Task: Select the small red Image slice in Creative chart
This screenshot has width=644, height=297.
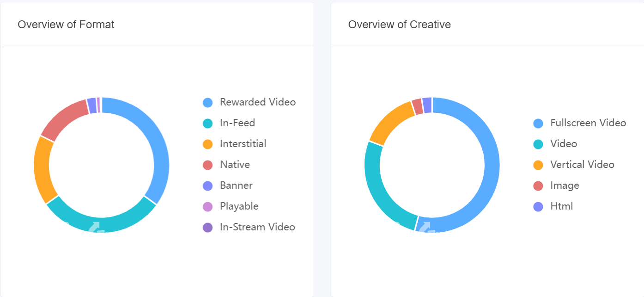Action: point(417,106)
